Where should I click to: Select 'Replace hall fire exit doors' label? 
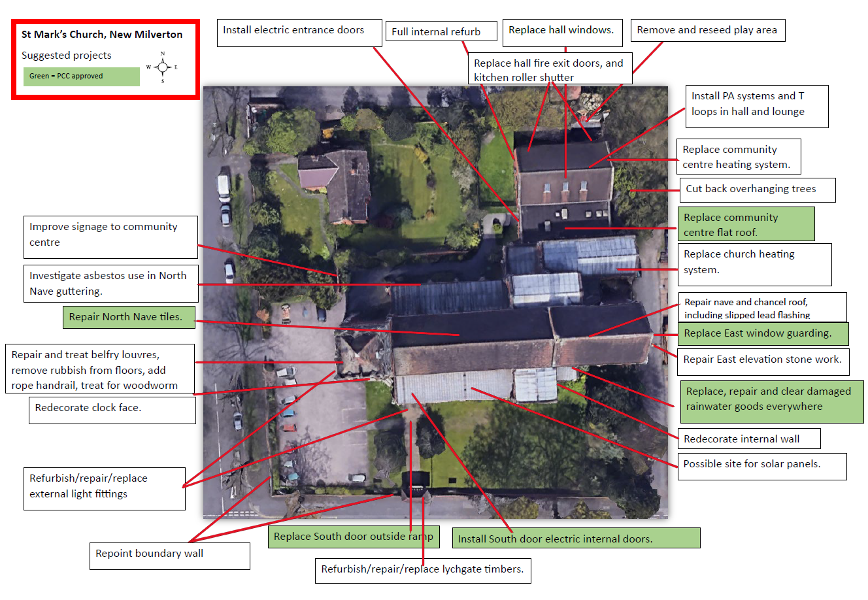[x=550, y=69]
